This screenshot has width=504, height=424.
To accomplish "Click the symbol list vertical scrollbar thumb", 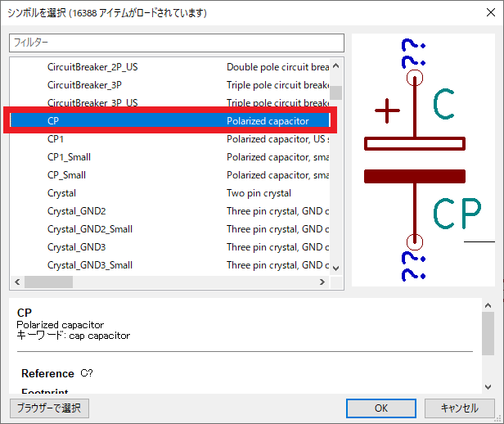I will pos(336,92).
